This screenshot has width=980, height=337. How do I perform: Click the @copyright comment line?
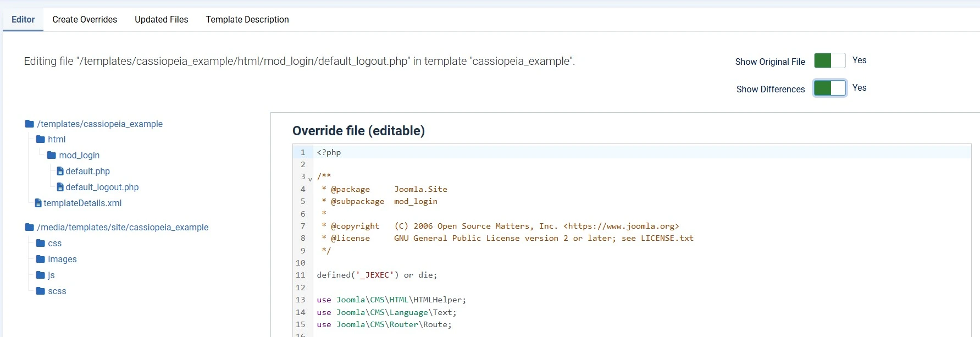[501, 226]
